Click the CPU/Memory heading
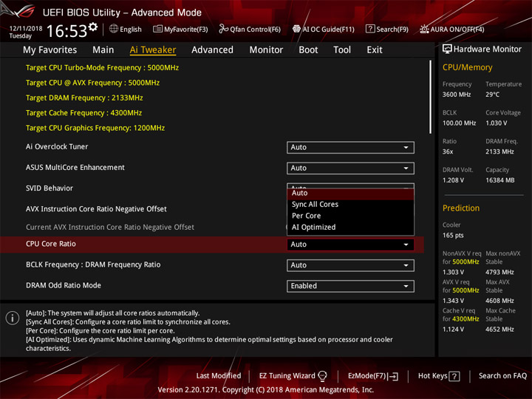 click(x=467, y=67)
